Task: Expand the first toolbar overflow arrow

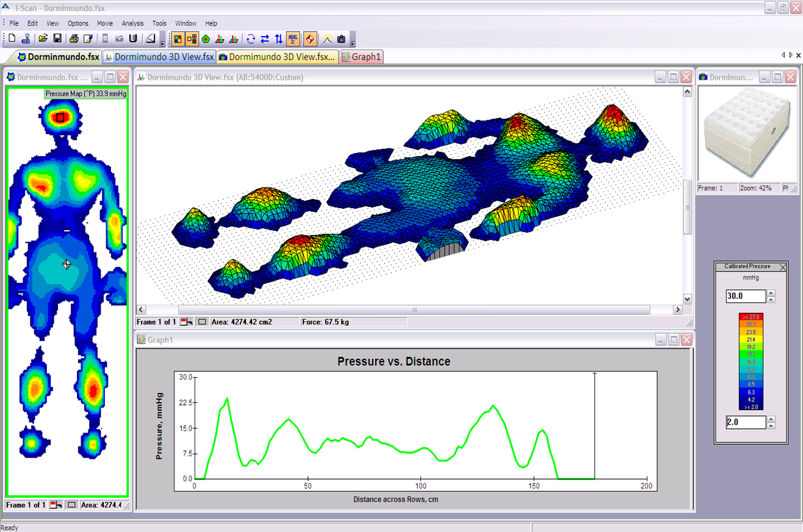Action: pyautogui.click(x=162, y=43)
